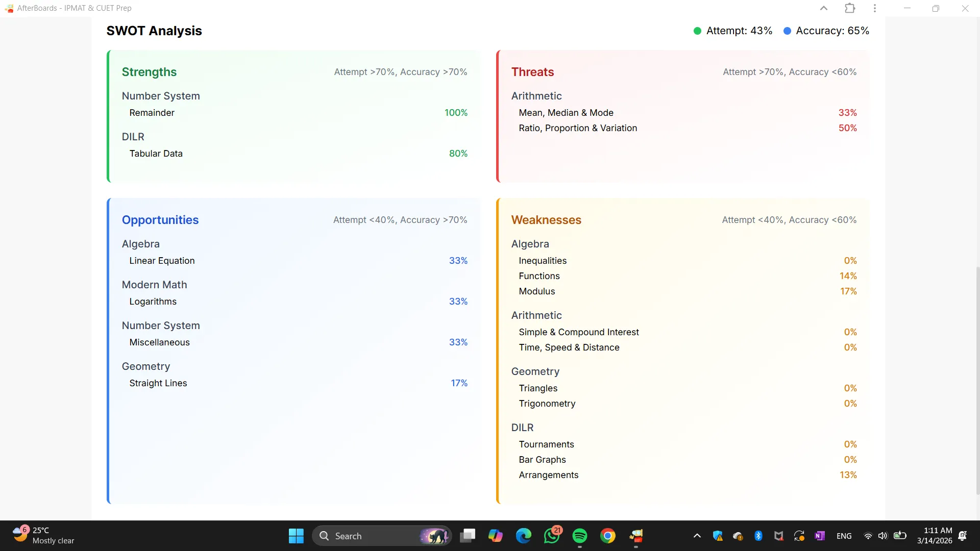Open the ENG language switcher
The image size is (980, 551).
pos(844,536)
